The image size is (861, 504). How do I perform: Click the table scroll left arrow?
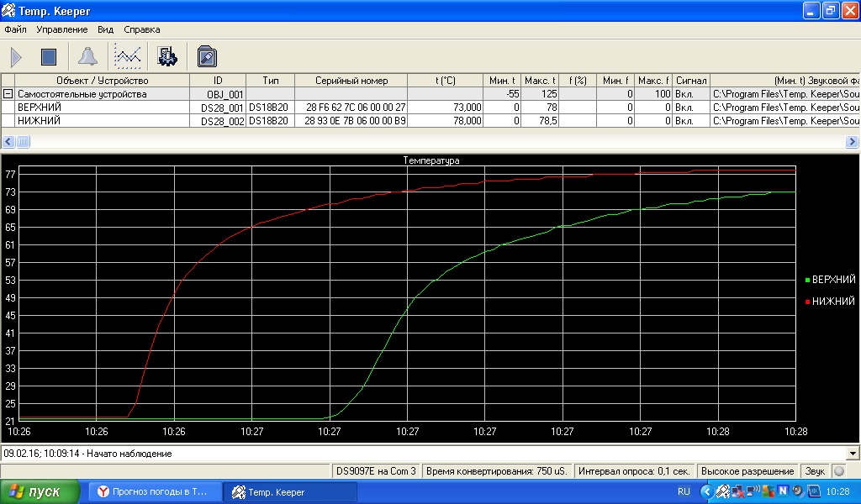point(8,141)
